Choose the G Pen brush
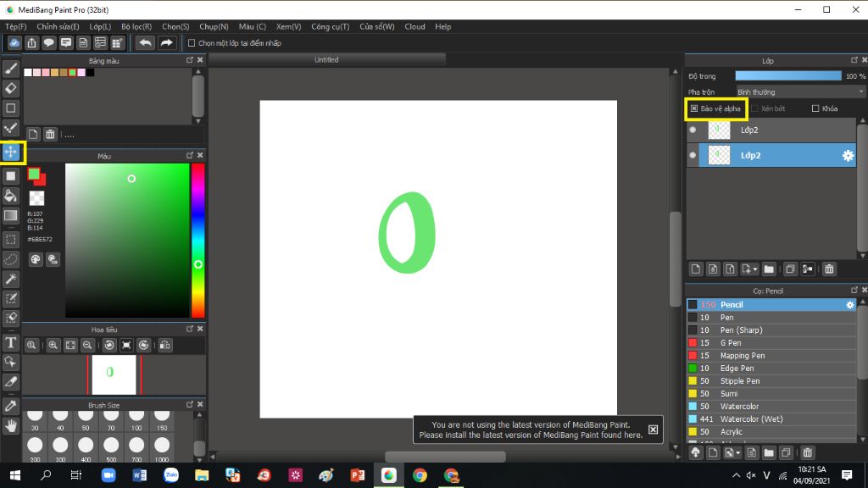The image size is (868, 488). coord(771,343)
